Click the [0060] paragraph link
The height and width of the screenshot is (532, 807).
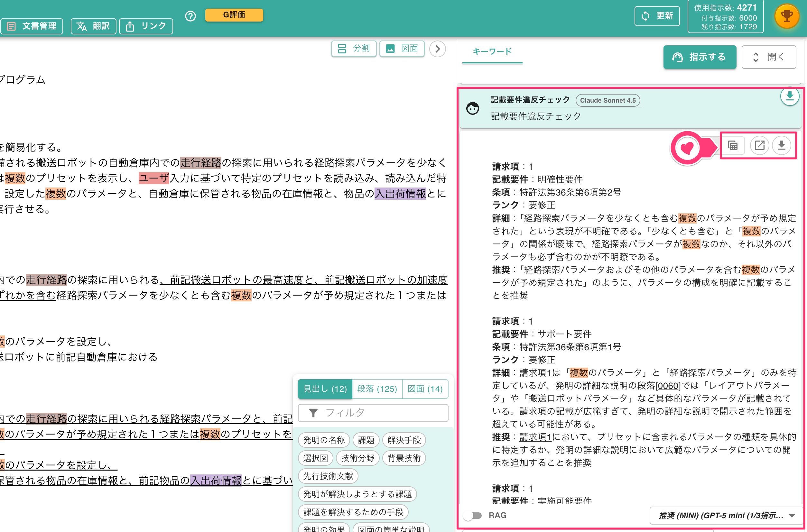coord(668,385)
